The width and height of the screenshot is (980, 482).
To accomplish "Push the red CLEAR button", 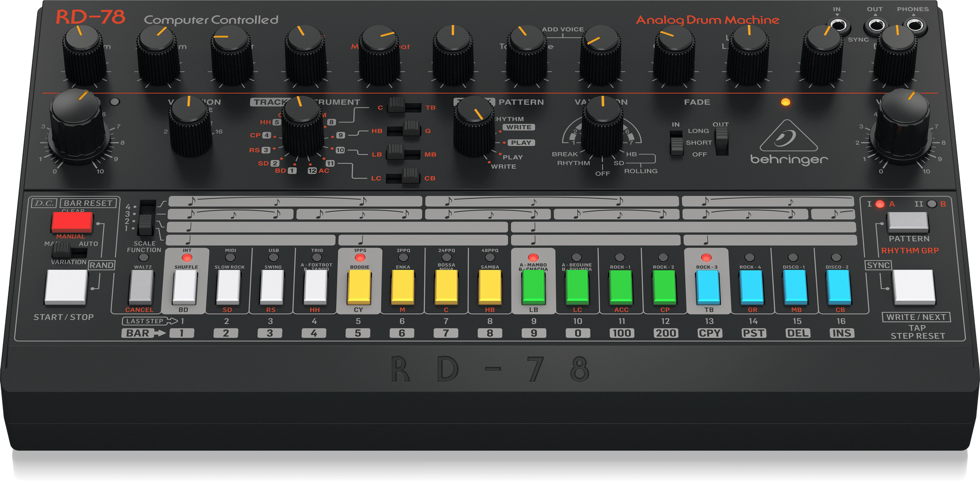I will tap(72, 223).
